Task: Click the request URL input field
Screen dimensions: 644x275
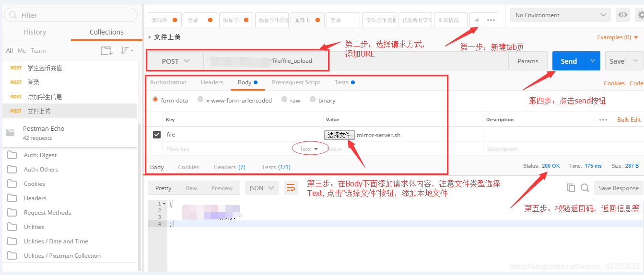Action: click(356, 61)
